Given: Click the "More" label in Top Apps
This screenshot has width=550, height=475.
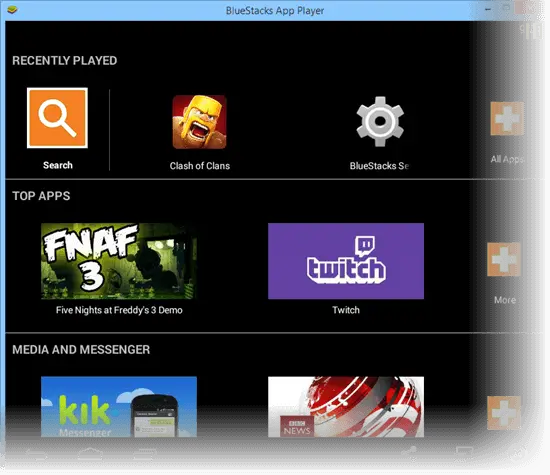Looking at the screenshot, I should coord(505,300).
